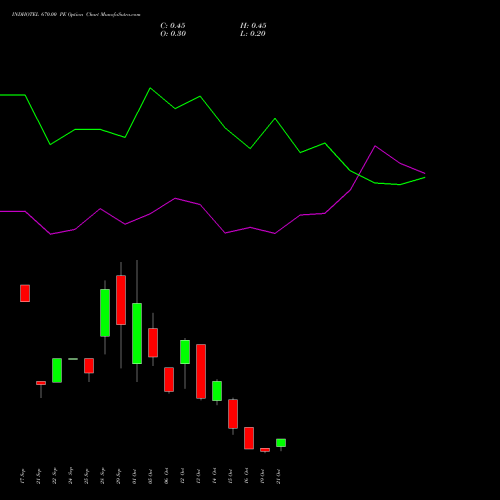Click the '14 Oct' date label

coord(214,476)
